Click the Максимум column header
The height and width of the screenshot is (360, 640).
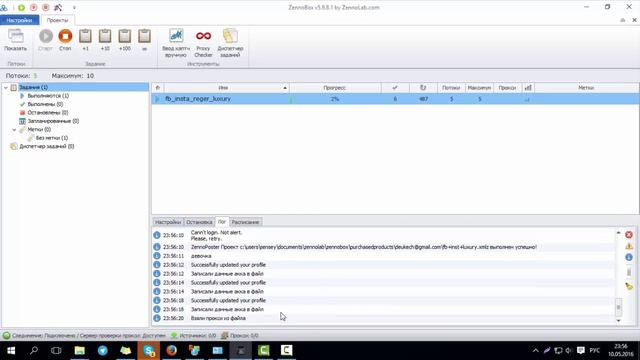click(x=479, y=88)
